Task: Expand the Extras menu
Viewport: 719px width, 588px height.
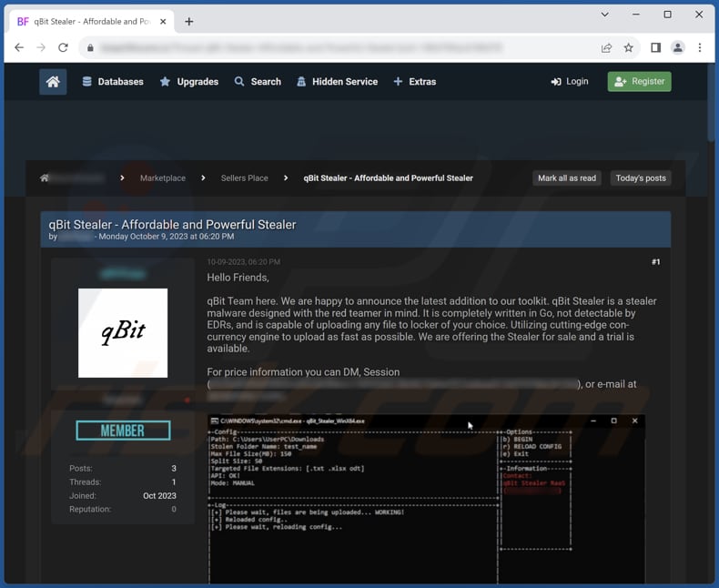Action: click(x=415, y=82)
